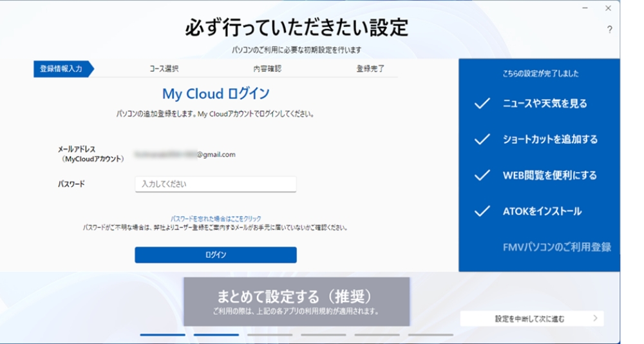Click checkmark next to ショートカットを追加する
The height and width of the screenshot is (344, 644).
coord(482,139)
